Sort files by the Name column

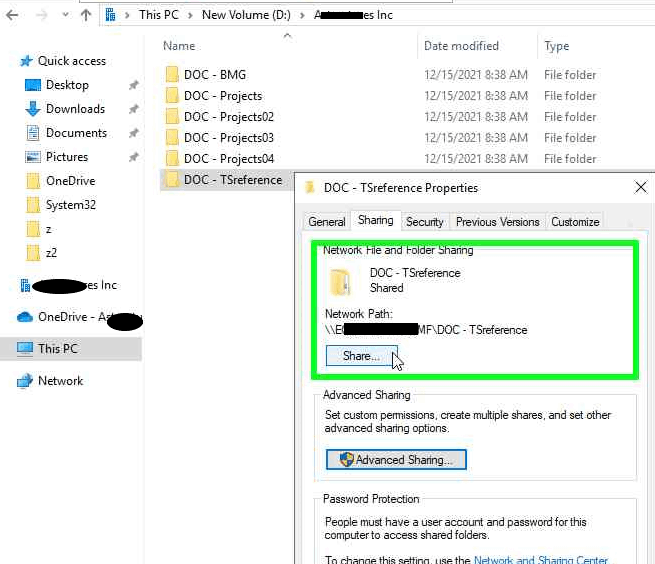coord(179,46)
